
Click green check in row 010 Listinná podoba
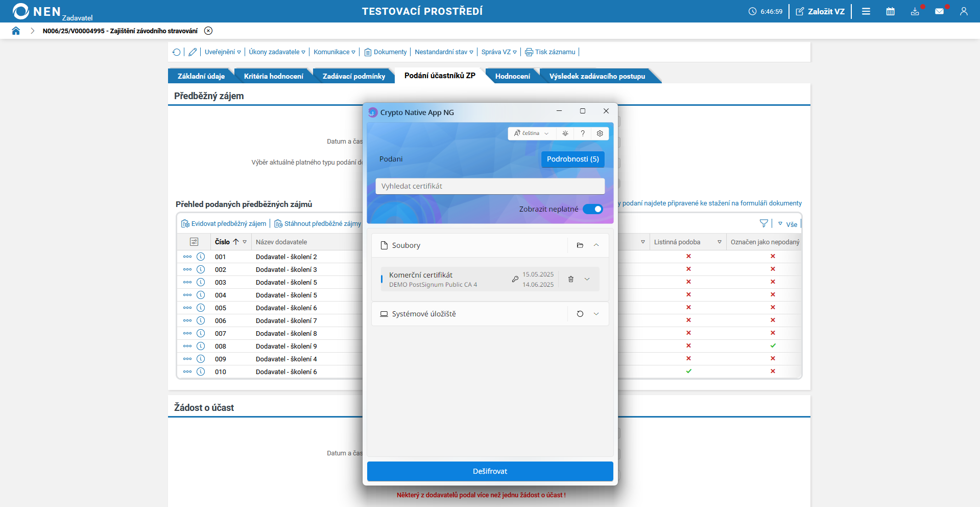(x=689, y=371)
